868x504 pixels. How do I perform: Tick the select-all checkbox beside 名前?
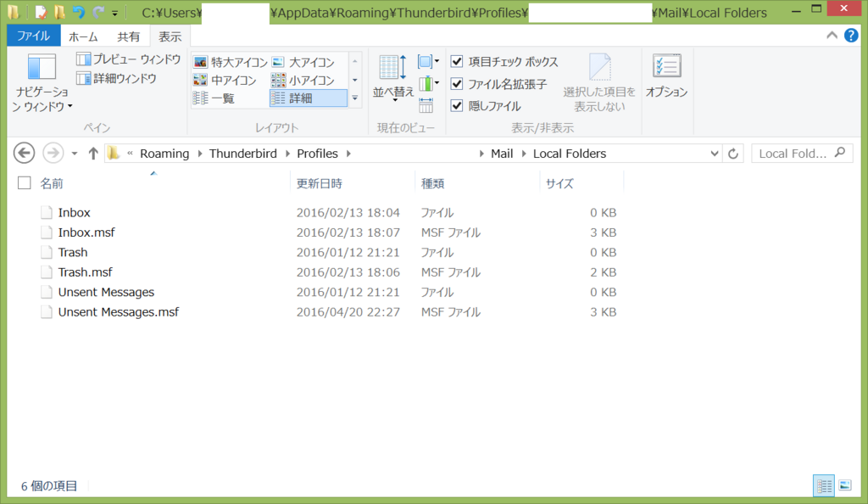tap(25, 182)
